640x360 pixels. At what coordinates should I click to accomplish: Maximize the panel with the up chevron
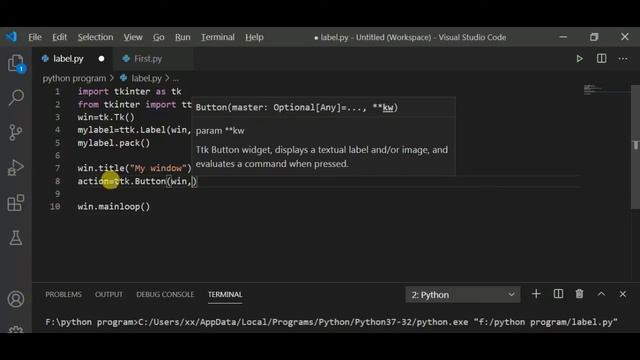[x=601, y=294]
